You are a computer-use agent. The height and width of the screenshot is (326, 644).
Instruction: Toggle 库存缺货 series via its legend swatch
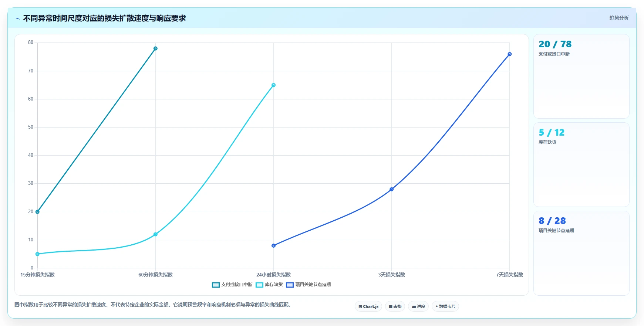(259, 285)
